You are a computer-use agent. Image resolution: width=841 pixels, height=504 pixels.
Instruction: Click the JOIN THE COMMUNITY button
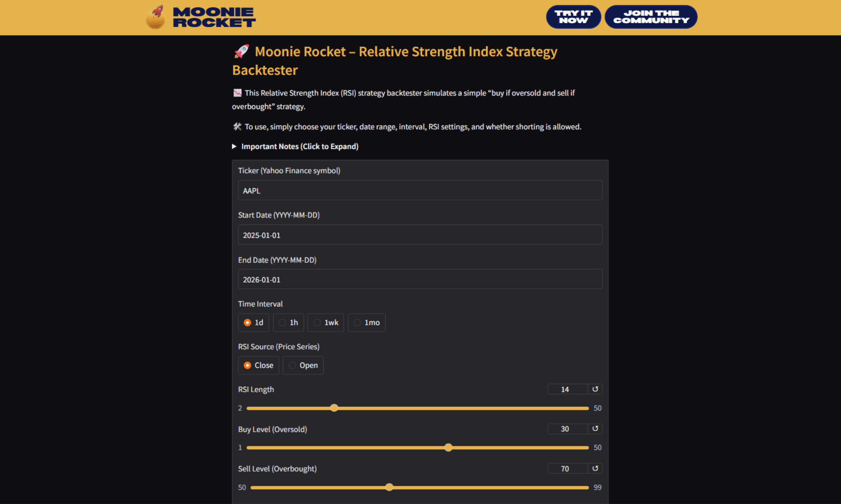click(651, 17)
